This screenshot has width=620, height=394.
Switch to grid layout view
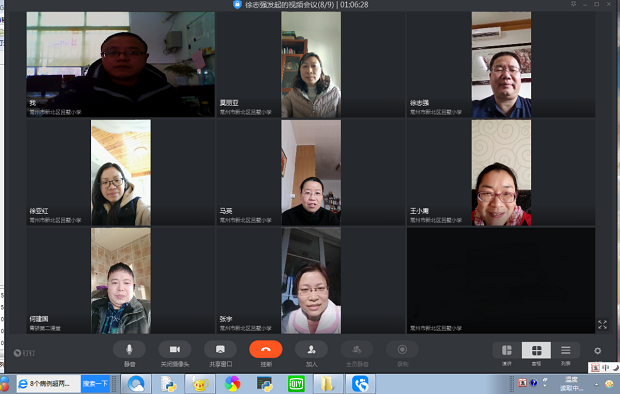pos(536,350)
